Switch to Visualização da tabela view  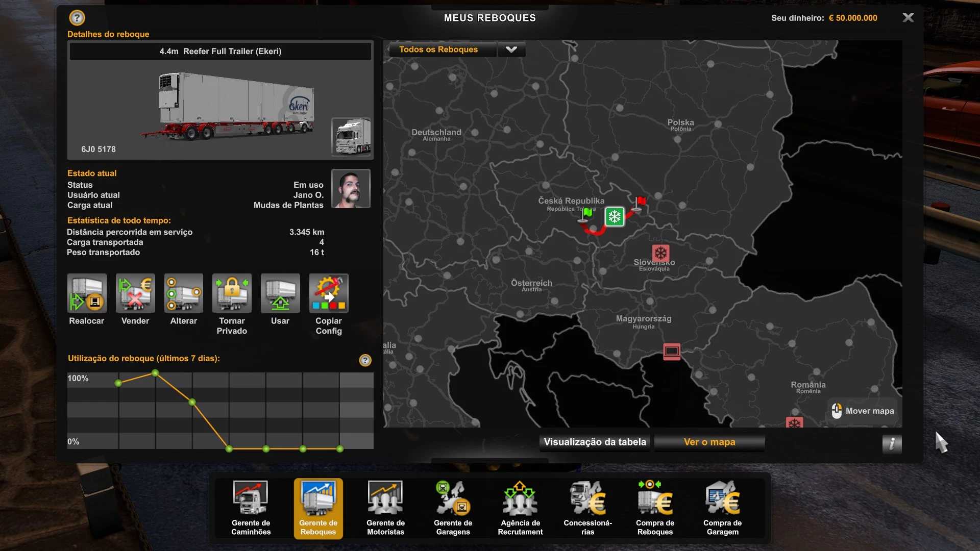595,442
